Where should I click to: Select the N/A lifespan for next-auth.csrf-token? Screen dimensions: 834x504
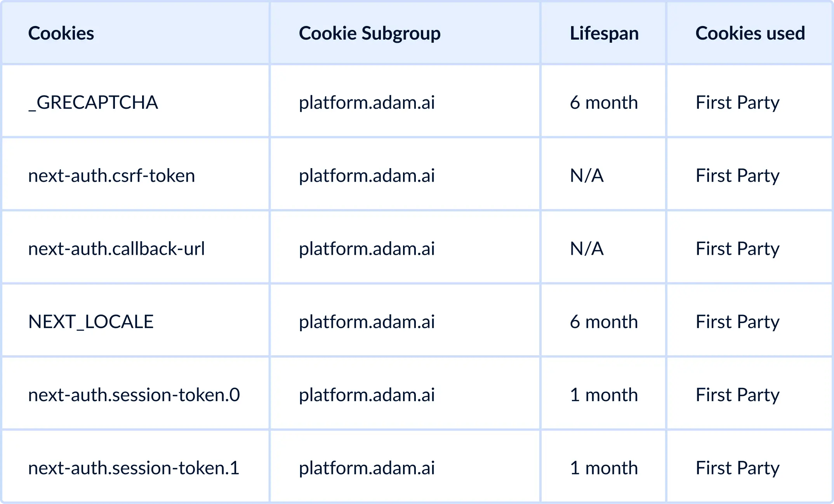click(587, 176)
